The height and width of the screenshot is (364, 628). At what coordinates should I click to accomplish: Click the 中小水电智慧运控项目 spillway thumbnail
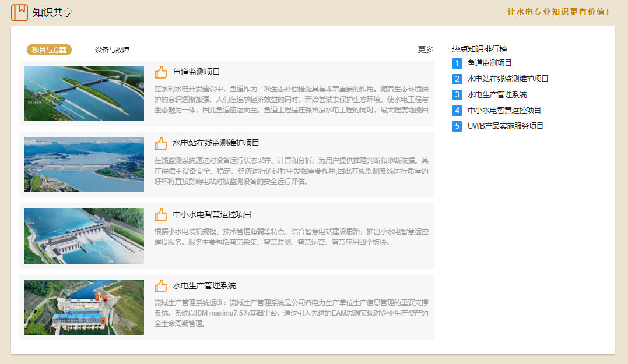pos(84,236)
